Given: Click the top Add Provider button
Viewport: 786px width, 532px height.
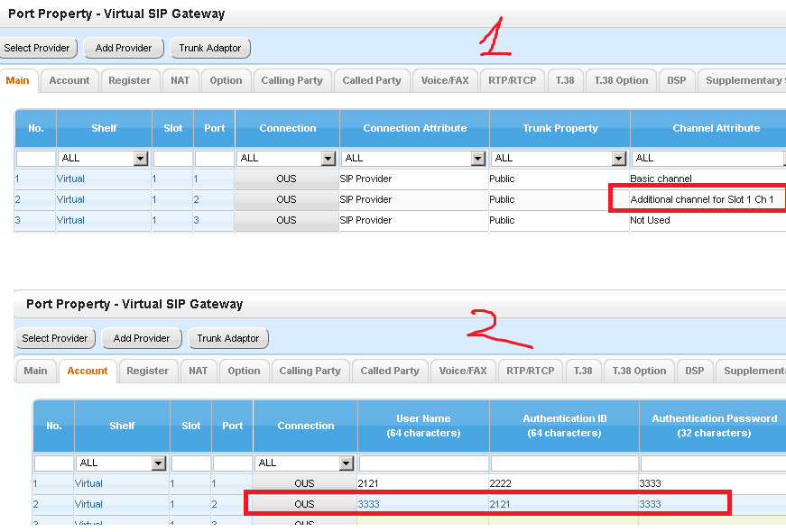Looking at the screenshot, I should point(124,48).
